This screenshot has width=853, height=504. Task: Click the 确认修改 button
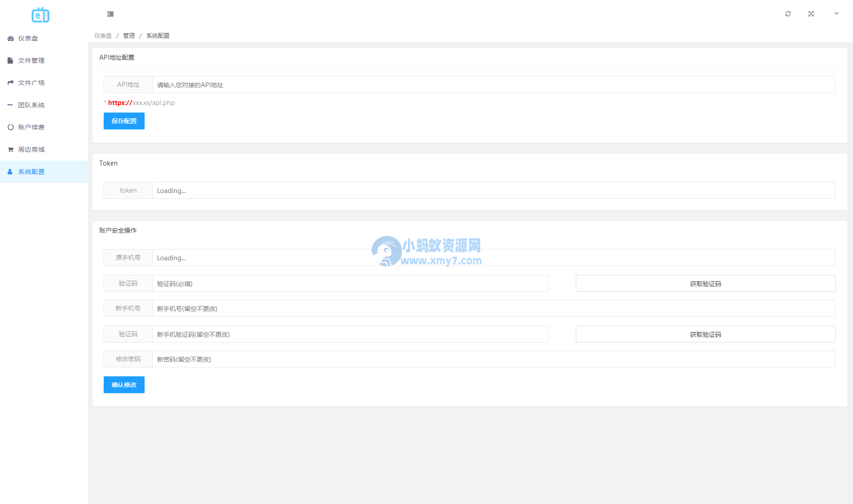[124, 385]
